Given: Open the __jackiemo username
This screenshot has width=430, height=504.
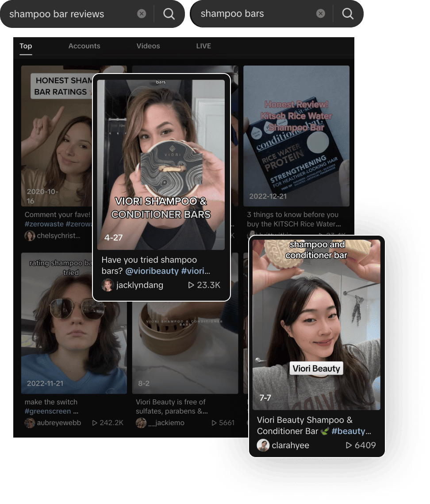Looking at the screenshot, I should point(166,423).
